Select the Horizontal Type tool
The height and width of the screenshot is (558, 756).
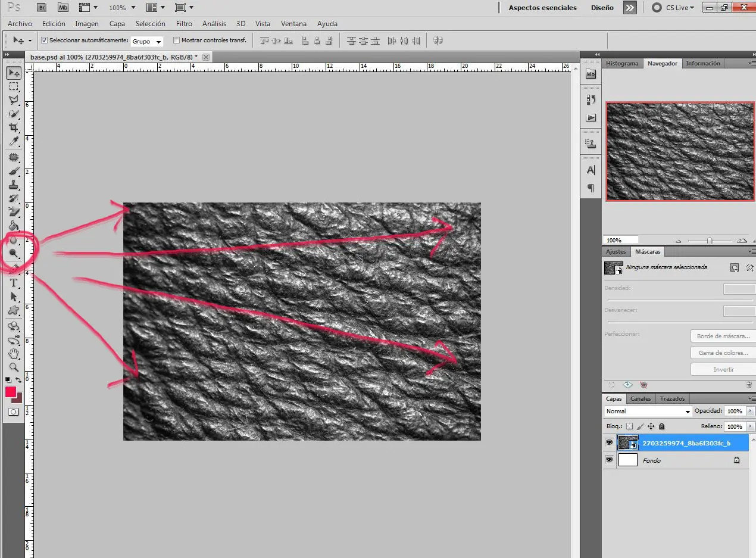[14, 283]
